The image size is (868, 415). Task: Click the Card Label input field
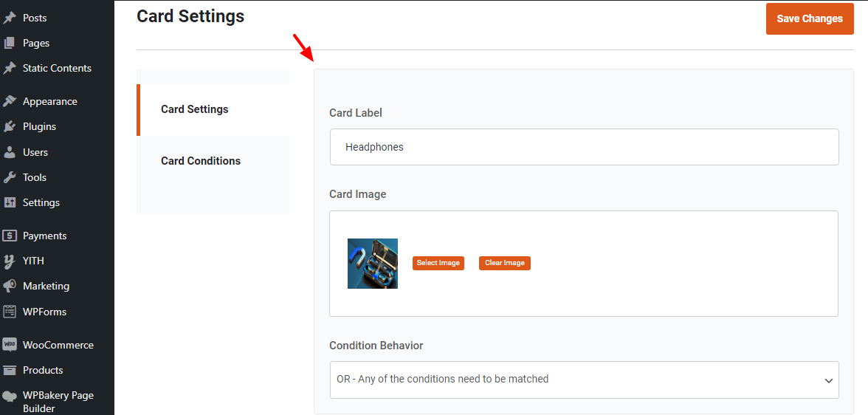point(583,147)
